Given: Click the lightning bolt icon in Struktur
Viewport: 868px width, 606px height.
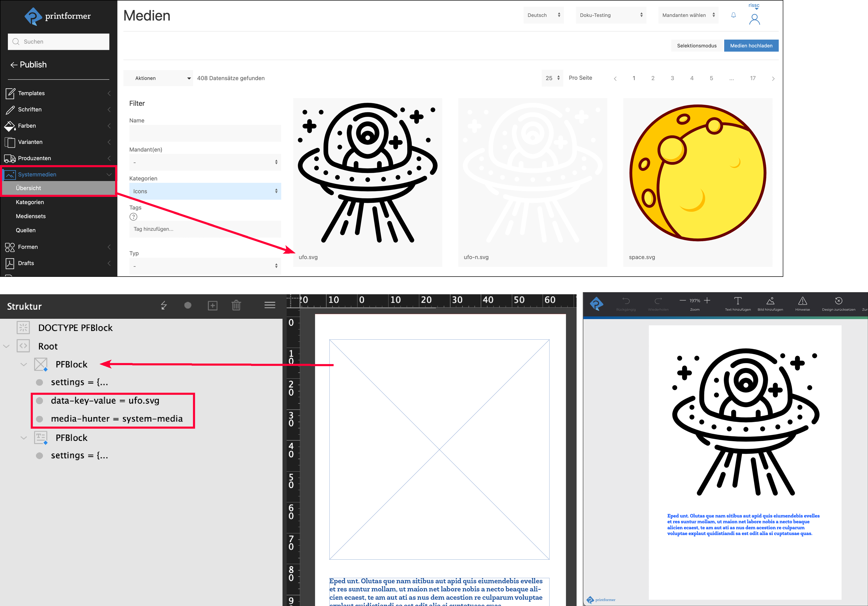Looking at the screenshot, I should coord(164,305).
